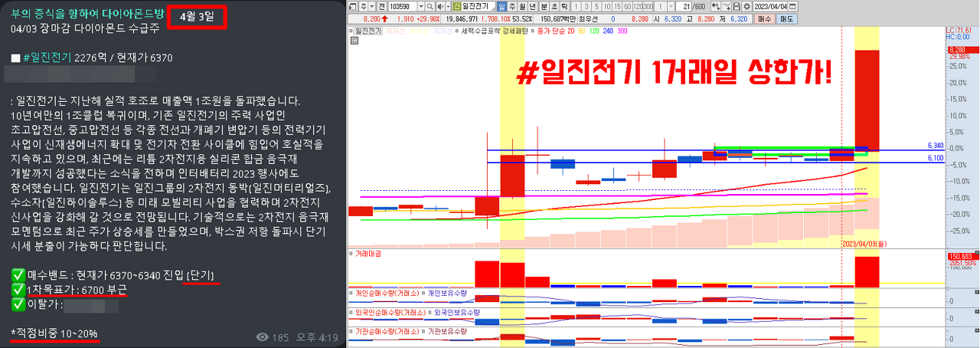
Task: Click the channel title 부의 증식을 향하여 다이아몬드방
Action: 87,13
